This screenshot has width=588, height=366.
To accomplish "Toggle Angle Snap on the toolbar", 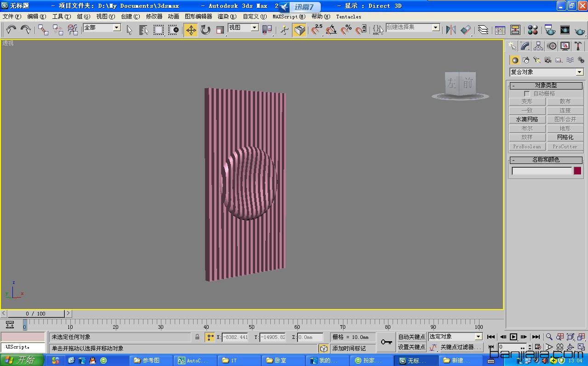I will coord(331,30).
